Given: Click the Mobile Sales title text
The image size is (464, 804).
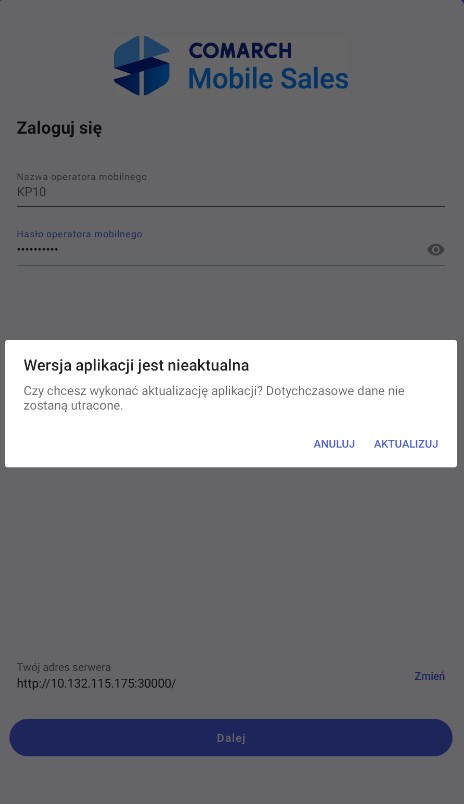Looking at the screenshot, I should (x=268, y=78).
